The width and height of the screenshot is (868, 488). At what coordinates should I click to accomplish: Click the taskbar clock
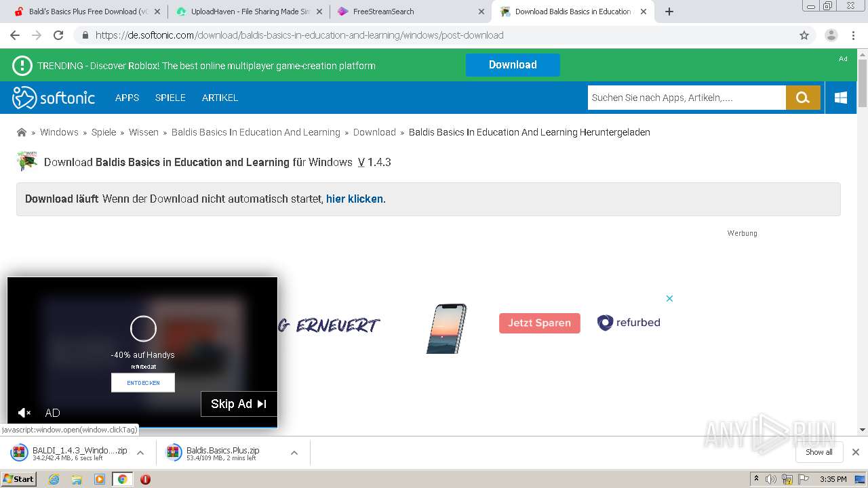tap(833, 479)
